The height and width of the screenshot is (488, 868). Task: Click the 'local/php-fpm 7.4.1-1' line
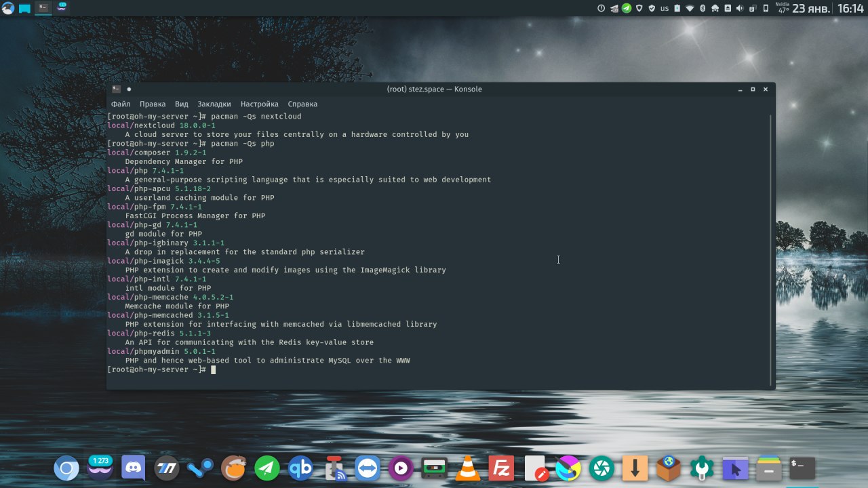[x=155, y=207]
